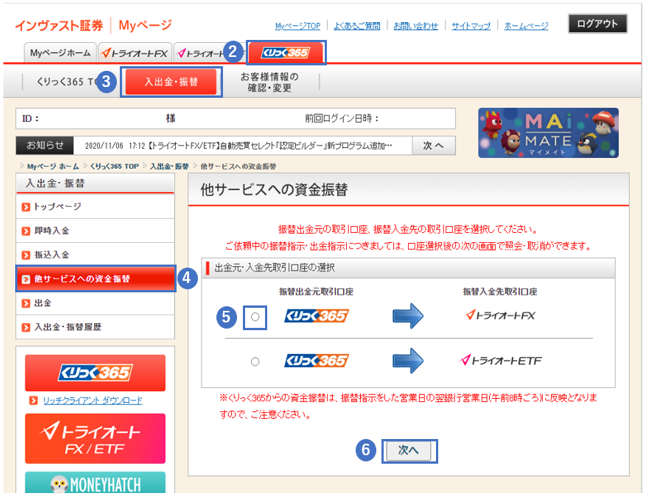Click the お知らせ label
Image resolution: width=649 pixels, height=499 pixels.
click(x=45, y=145)
